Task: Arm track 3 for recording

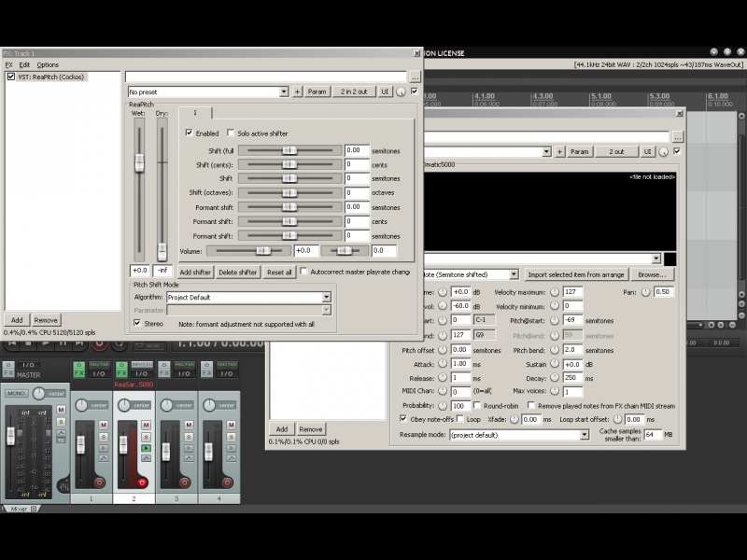Action: tap(186, 483)
